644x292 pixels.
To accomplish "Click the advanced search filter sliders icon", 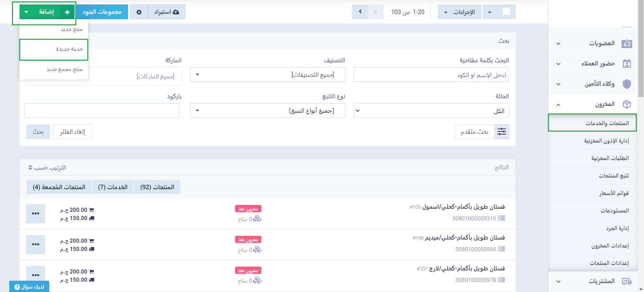I will point(501,132).
